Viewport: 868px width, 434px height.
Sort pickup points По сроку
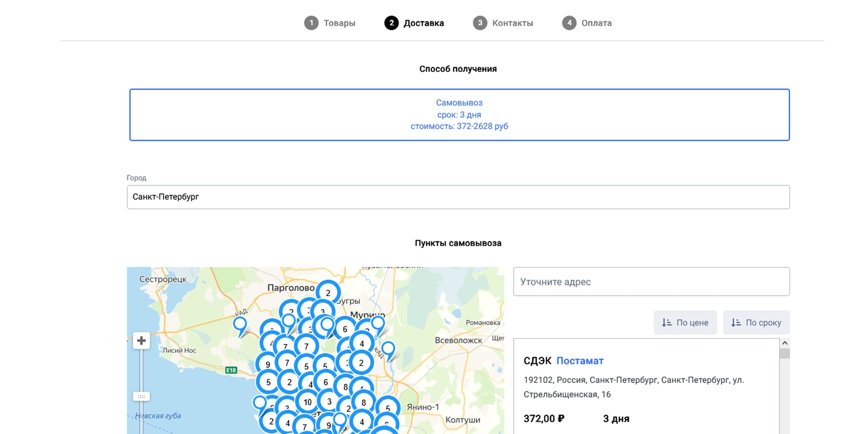pyautogui.click(x=756, y=322)
